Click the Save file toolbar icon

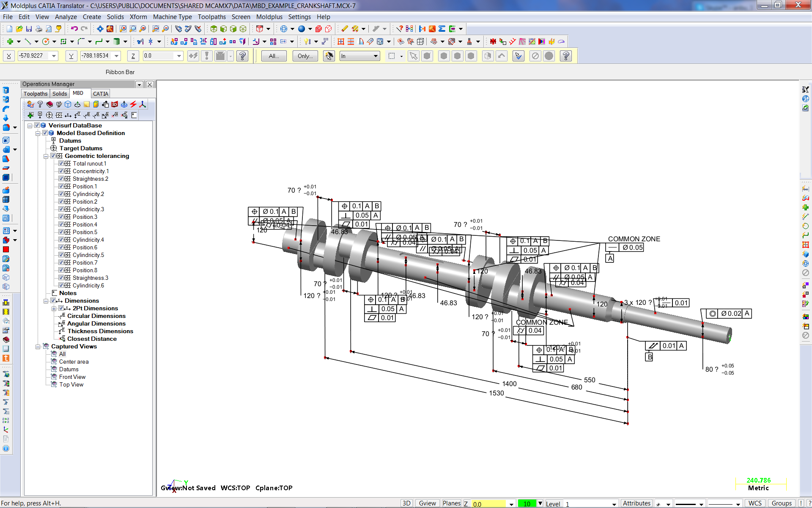tap(29, 29)
